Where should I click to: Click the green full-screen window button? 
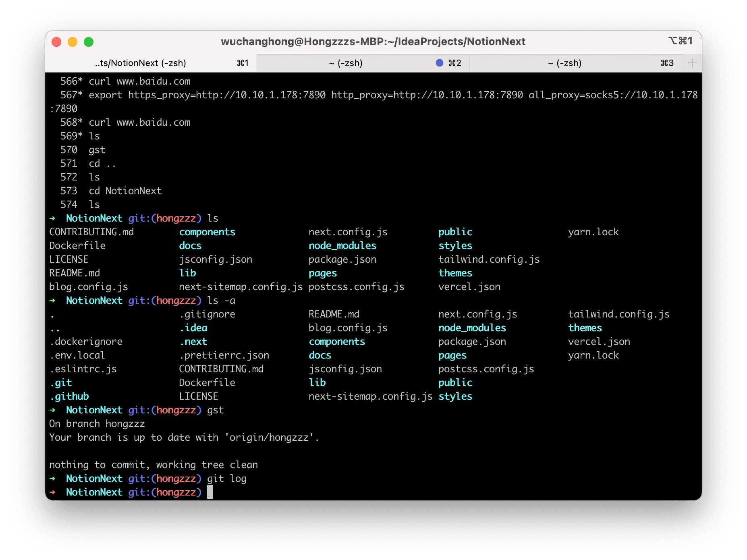[89, 42]
